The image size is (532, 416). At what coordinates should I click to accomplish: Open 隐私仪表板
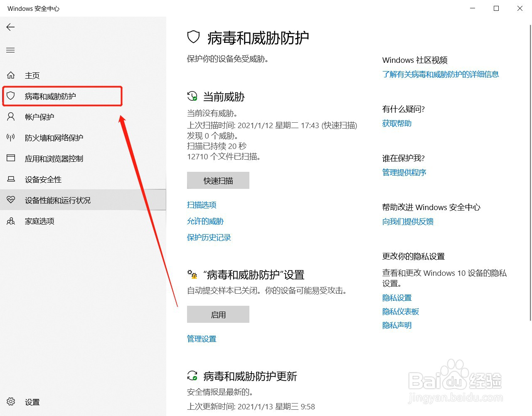400,311
